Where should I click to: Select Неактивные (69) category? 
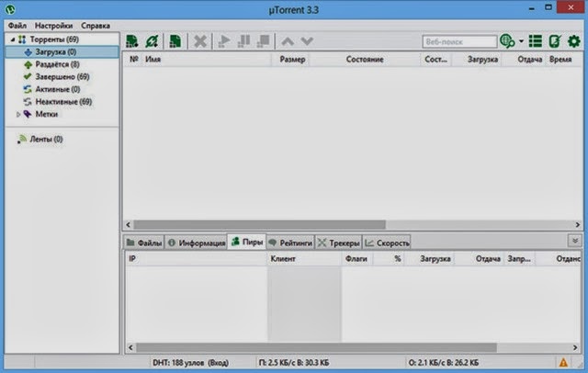coord(63,102)
